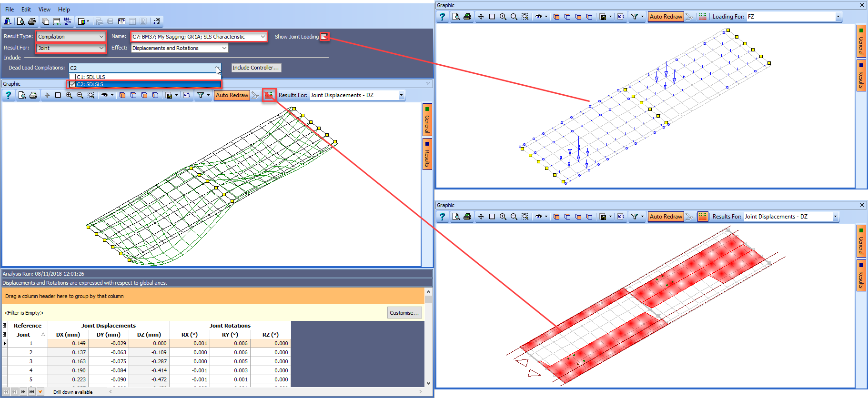Click the results table horizontal scrollbar

[266, 392]
